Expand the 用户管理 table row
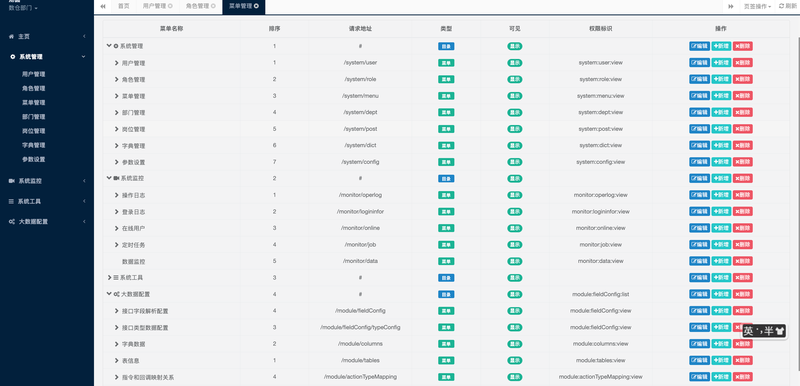Viewport: 800px width, 386px height. 117,63
